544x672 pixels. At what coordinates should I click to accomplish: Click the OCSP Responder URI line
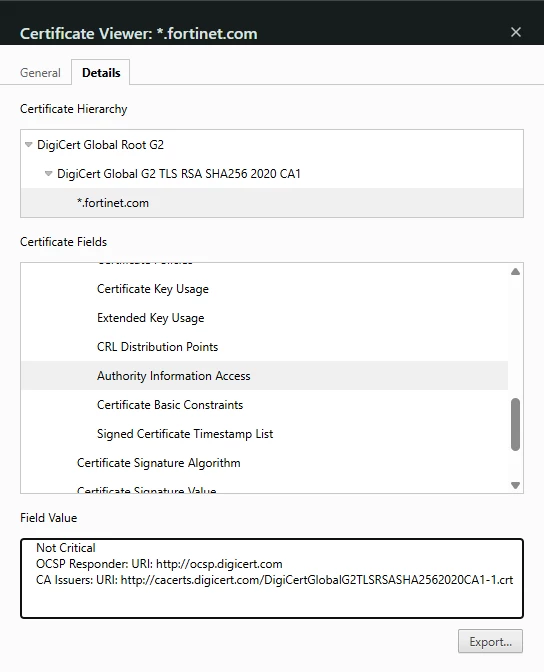pyautogui.click(x=159, y=564)
